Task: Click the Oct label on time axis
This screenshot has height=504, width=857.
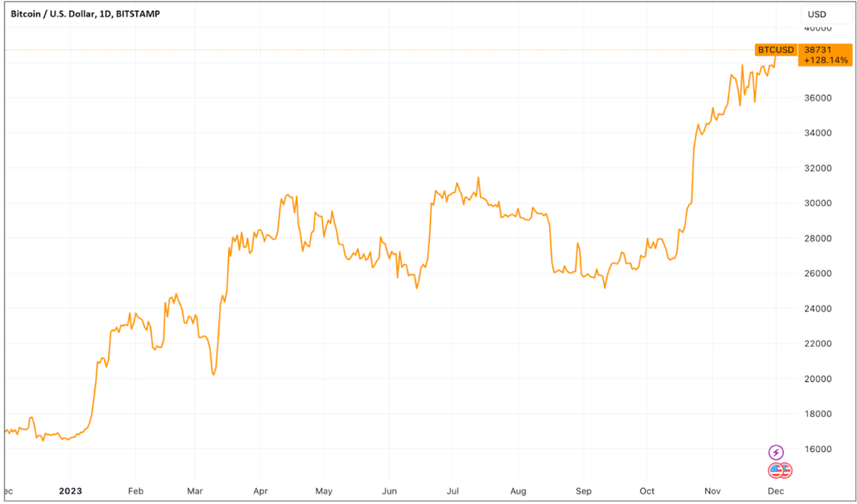Action: [x=647, y=491]
